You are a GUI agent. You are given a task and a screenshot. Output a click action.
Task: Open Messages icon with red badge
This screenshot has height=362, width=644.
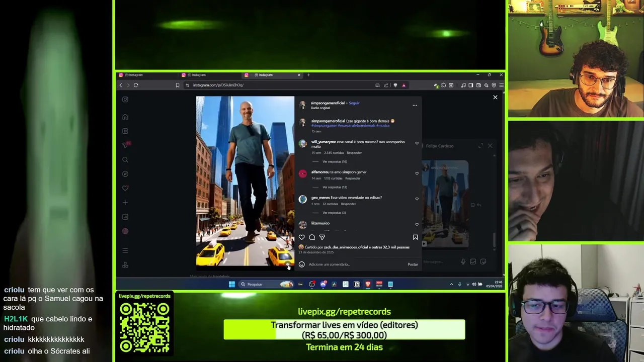coord(126,145)
